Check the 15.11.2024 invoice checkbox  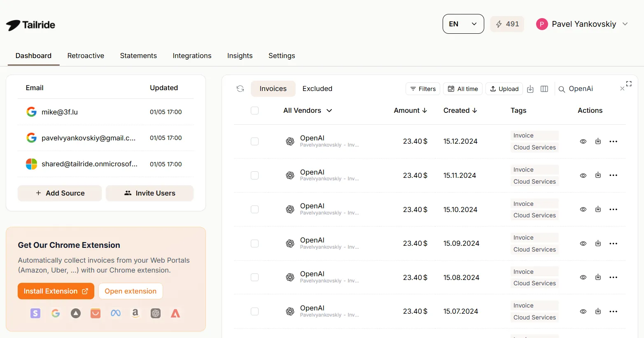click(x=255, y=175)
